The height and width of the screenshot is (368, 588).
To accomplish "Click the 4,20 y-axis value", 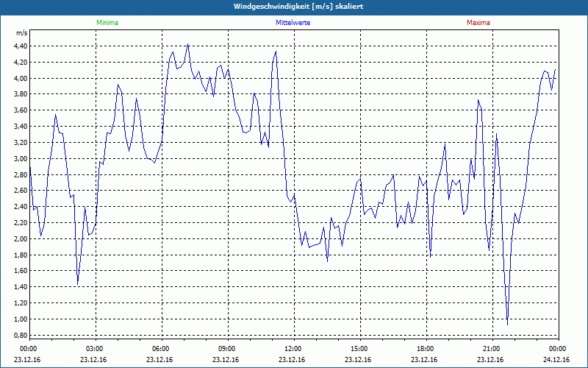I will click(x=21, y=63).
